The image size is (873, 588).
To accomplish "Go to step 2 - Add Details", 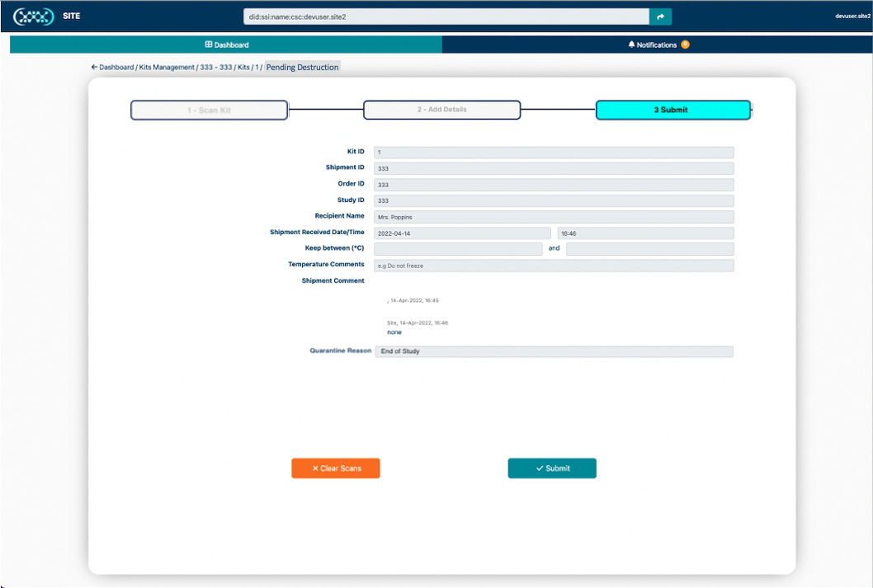I will click(x=442, y=110).
